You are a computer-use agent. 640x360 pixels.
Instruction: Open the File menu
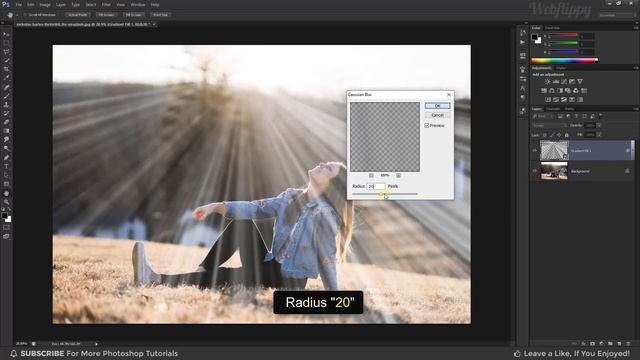pyautogui.click(x=19, y=5)
